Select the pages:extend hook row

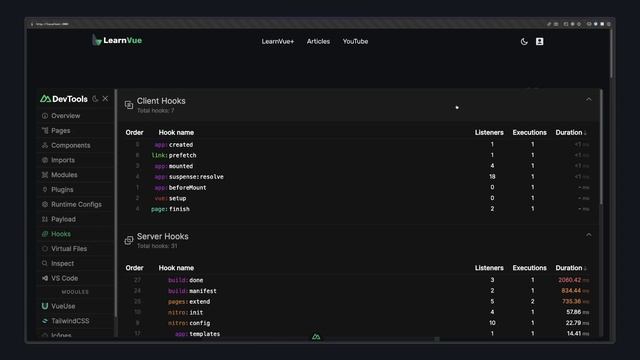(358, 302)
